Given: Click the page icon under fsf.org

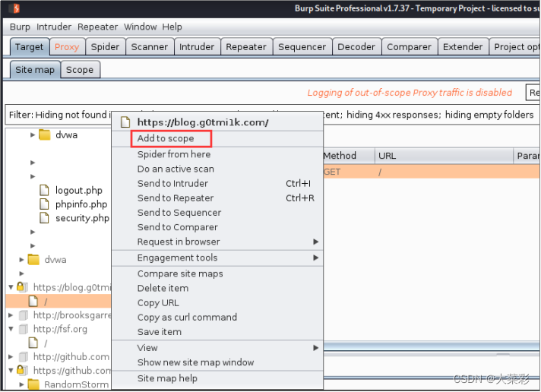Looking at the screenshot, I should tap(33, 343).
